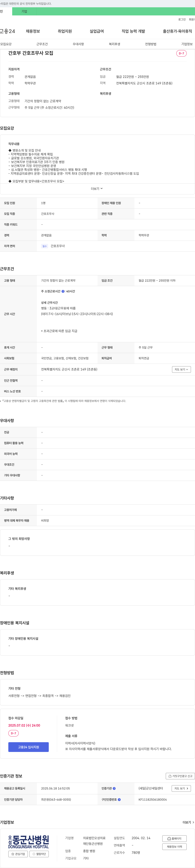Open the 직업 능력 개발 menu
This screenshot has height=868, width=195.
coord(133,31)
